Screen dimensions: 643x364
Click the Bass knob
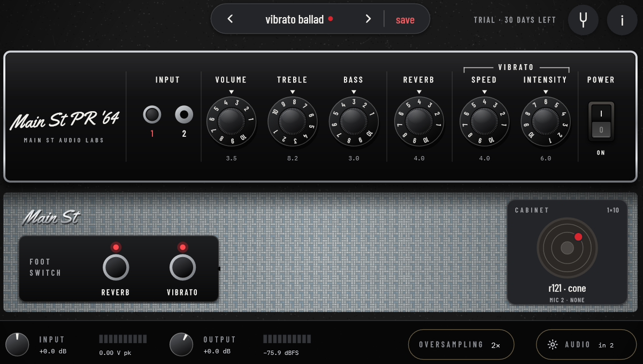[x=353, y=121]
